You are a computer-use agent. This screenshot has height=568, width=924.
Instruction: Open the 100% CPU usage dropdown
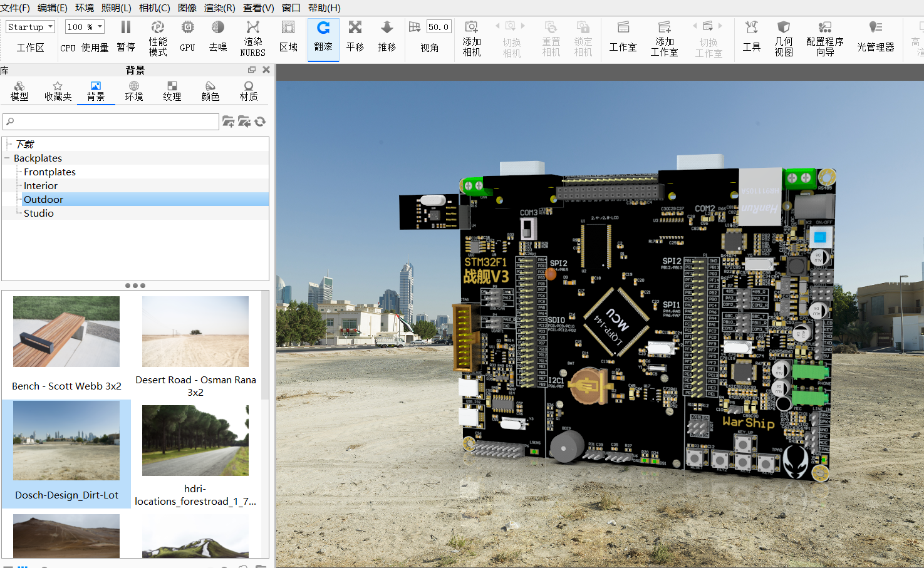tap(85, 27)
